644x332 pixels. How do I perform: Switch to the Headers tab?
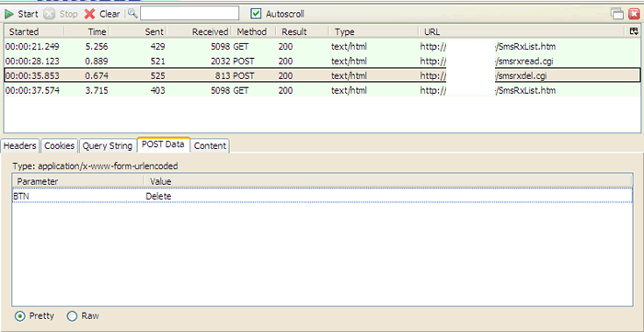tap(20, 145)
